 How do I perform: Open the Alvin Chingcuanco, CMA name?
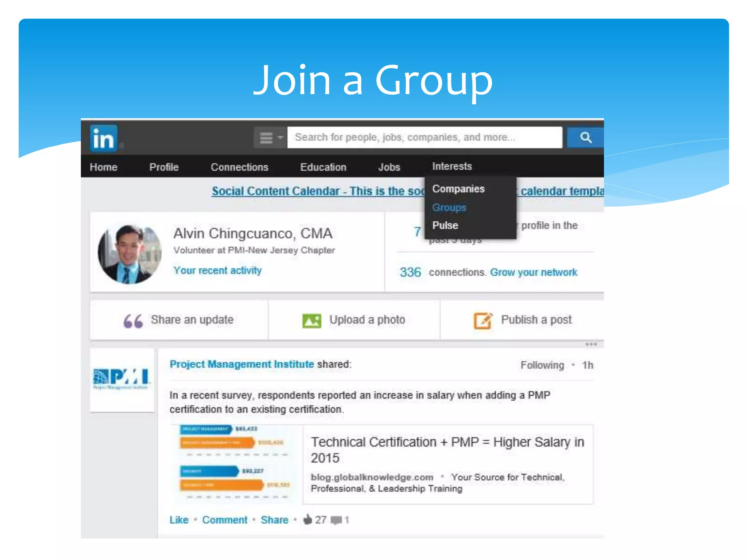(253, 233)
